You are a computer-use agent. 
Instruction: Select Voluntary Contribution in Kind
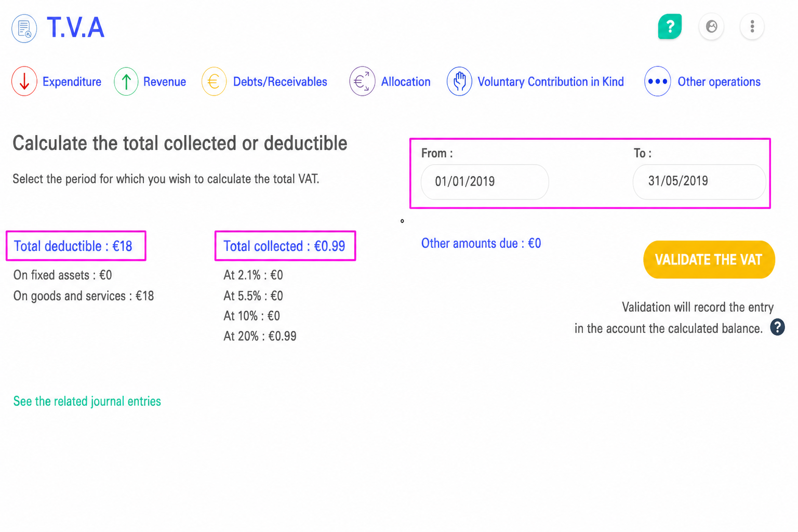click(x=551, y=82)
